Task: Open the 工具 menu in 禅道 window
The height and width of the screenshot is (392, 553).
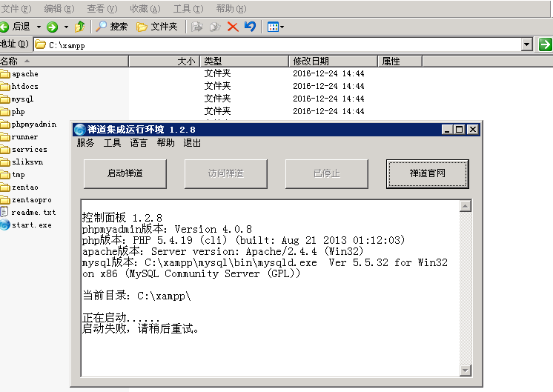Action: point(112,143)
